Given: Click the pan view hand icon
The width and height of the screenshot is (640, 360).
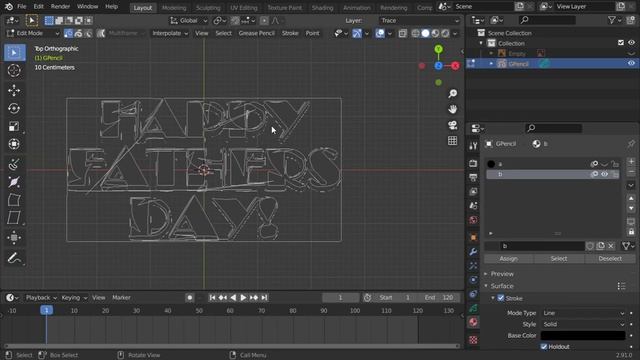Looking at the screenshot, I should 452,109.
